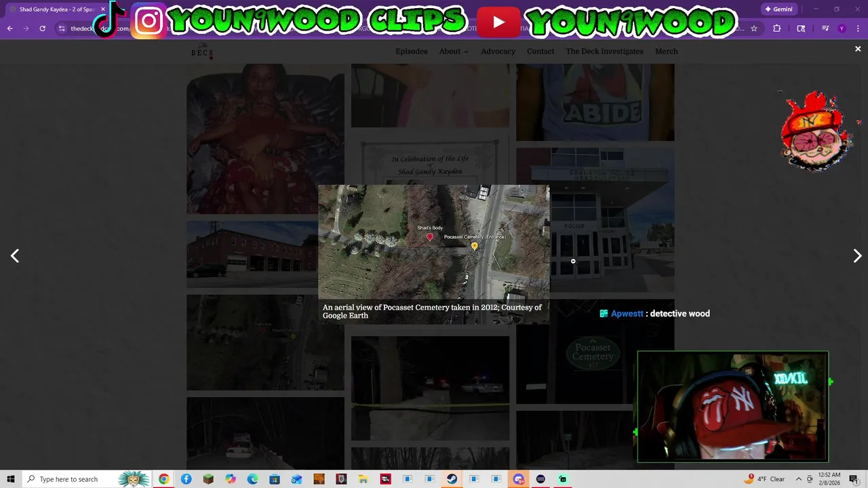Show the next gallery image
Screen dimensions: 868x488
coord(857,256)
